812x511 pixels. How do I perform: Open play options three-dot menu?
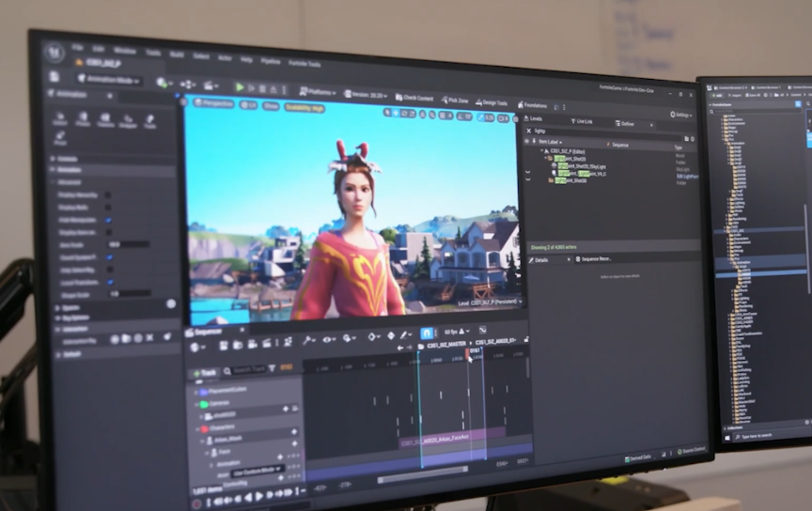285,90
